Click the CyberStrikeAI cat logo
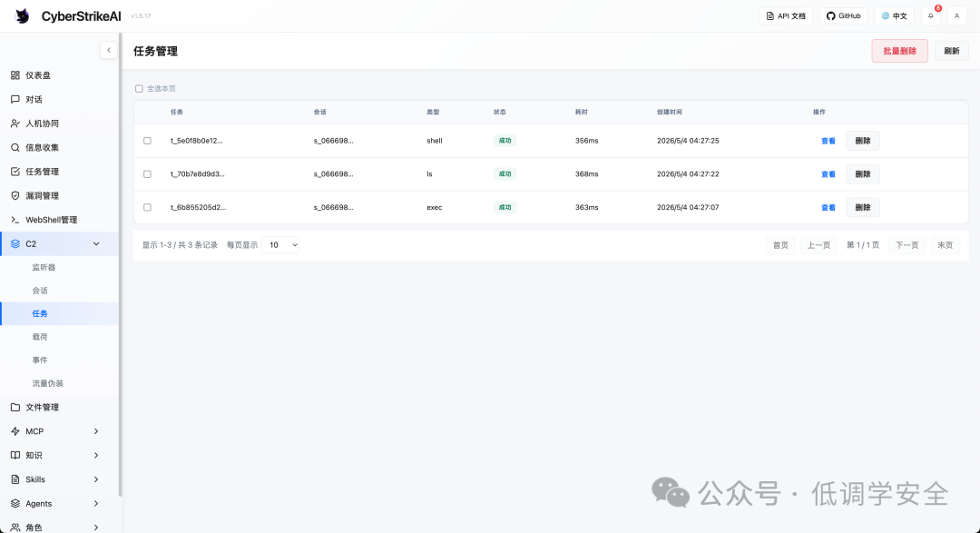The height and width of the screenshot is (533, 980). (x=23, y=16)
